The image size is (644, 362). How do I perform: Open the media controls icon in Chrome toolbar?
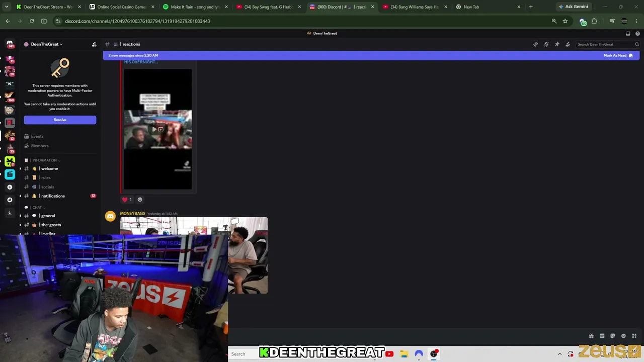coord(612,21)
